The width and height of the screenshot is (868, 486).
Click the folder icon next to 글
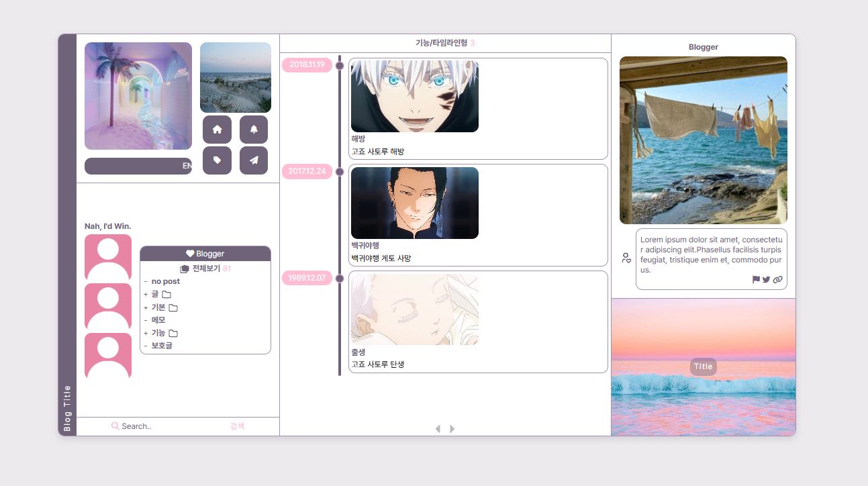click(166, 295)
